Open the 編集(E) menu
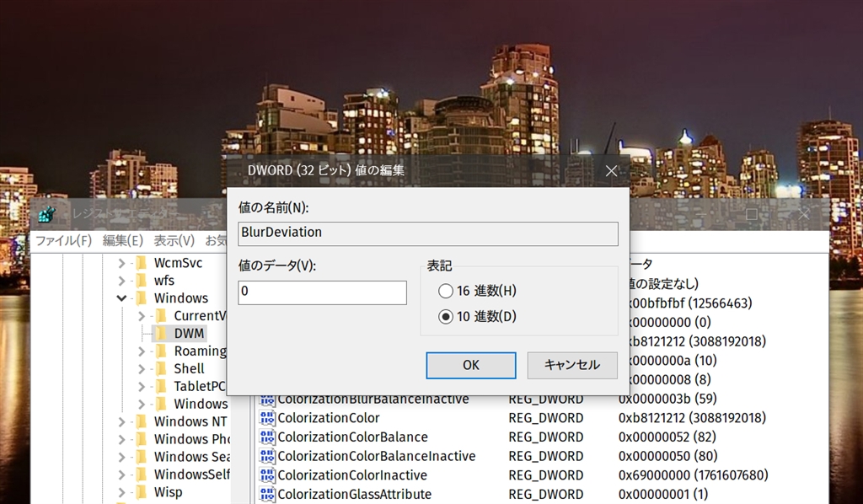 (124, 241)
